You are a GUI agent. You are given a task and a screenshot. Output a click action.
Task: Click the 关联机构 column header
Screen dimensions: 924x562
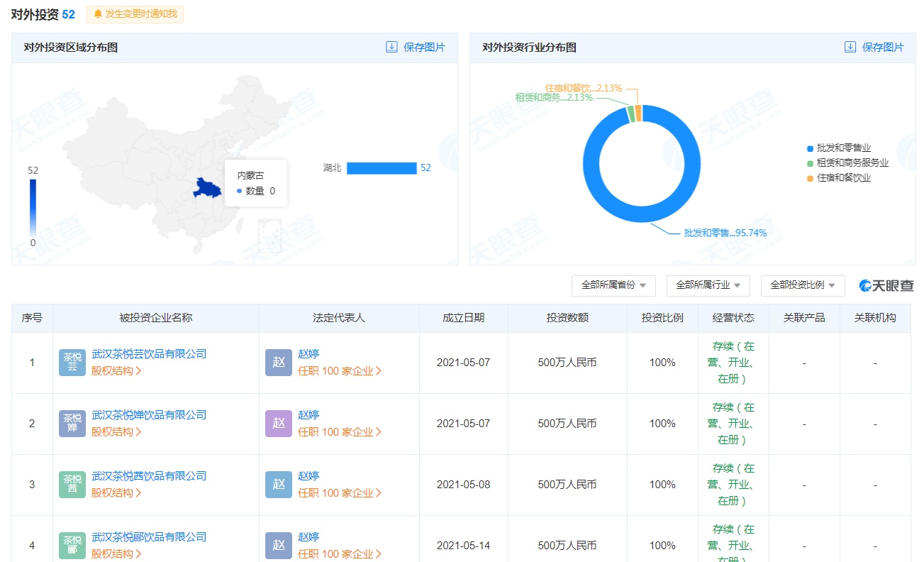pos(875,318)
